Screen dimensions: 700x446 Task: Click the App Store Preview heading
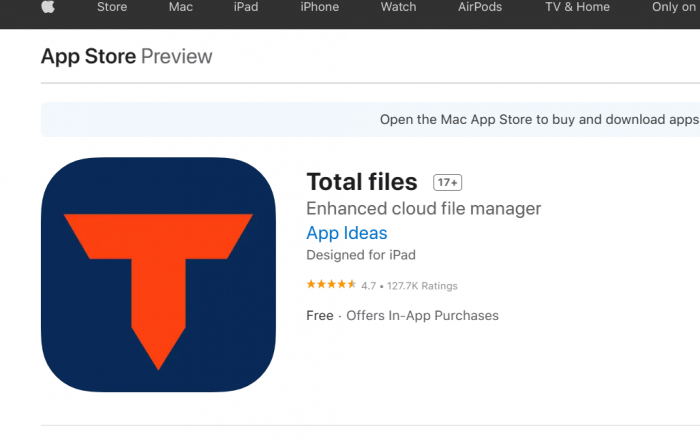(x=127, y=57)
